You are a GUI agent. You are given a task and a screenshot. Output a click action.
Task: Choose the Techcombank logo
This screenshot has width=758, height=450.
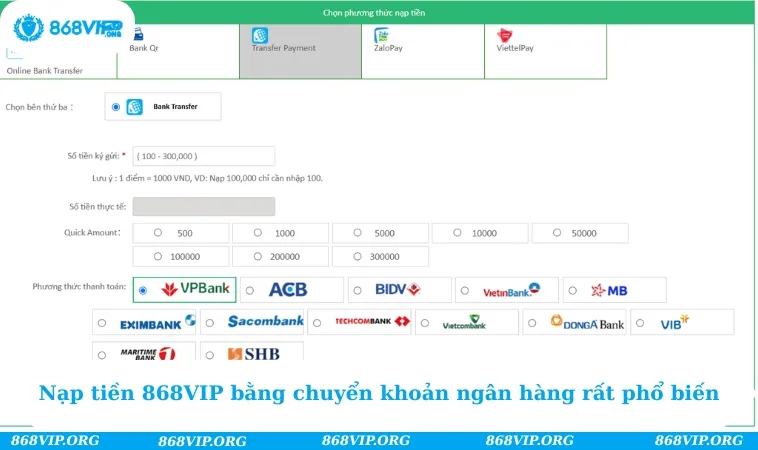[372, 322]
